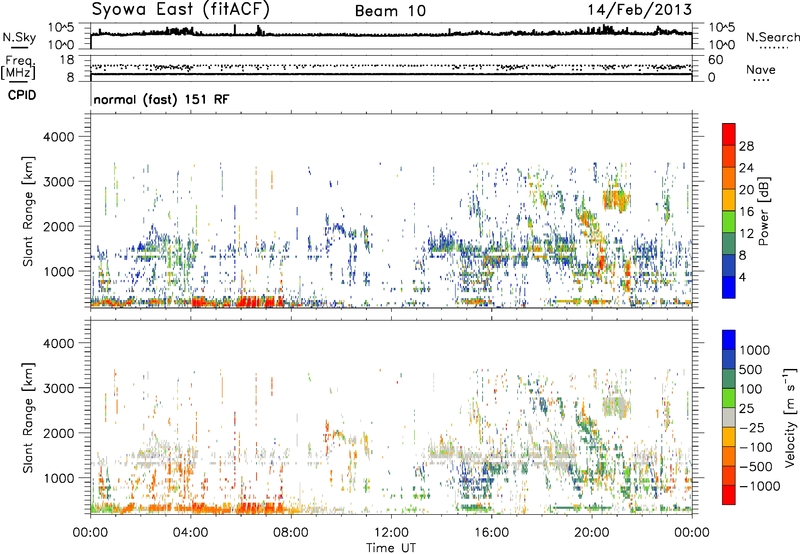Click the "12" value on the Power scale
This screenshot has height=554, width=800.
pyautogui.click(x=746, y=234)
